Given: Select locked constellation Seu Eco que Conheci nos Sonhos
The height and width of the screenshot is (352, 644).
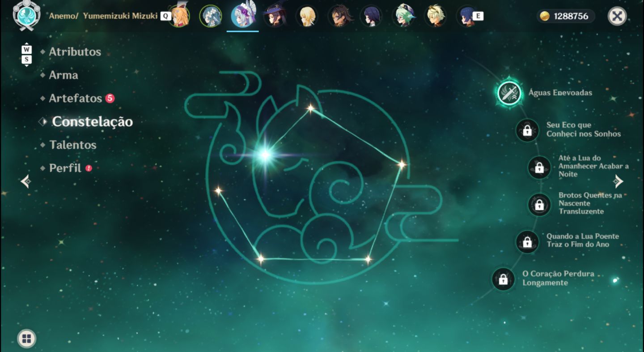Looking at the screenshot, I should pyautogui.click(x=527, y=130).
